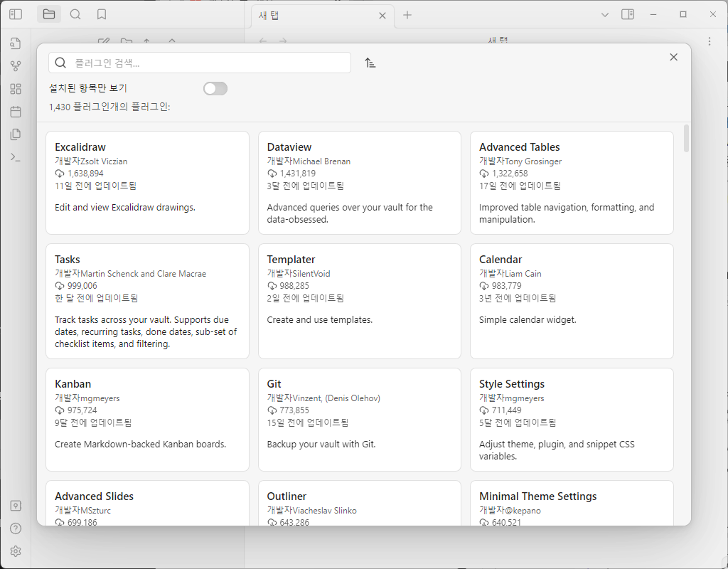Toggle the right sidebar icon
Screen dimensions: 728x569
(x=628, y=14)
